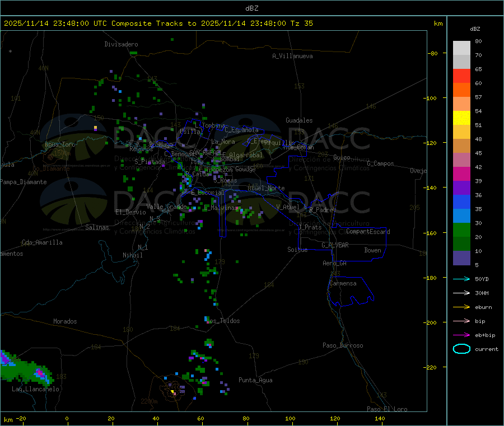Image resolution: width=504 pixels, height=426 pixels.
Task: Click the 2200m volcano contour label
Action: coord(149,401)
